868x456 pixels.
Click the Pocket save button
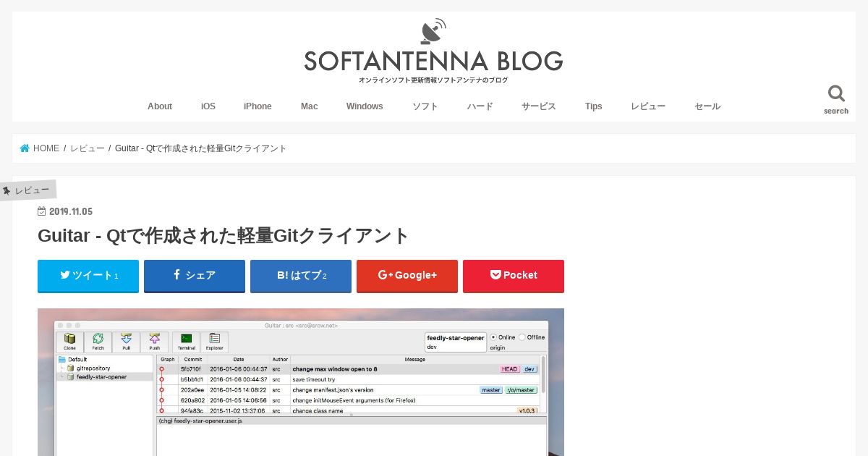(x=514, y=276)
